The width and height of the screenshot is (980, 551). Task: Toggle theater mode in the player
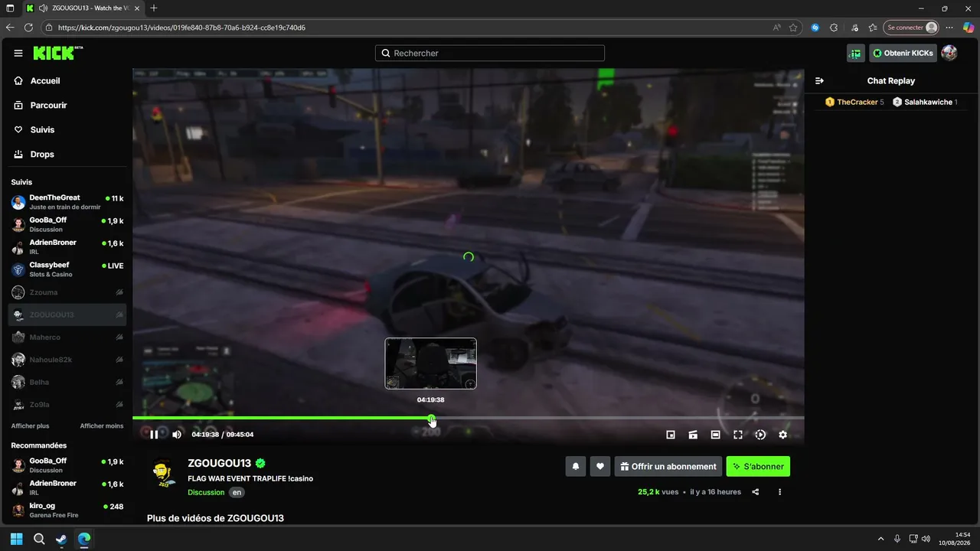tap(715, 435)
